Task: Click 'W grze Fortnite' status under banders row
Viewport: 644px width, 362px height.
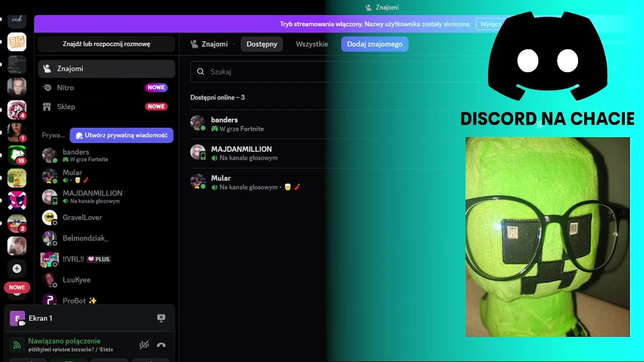Action: pyautogui.click(x=237, y=129)
